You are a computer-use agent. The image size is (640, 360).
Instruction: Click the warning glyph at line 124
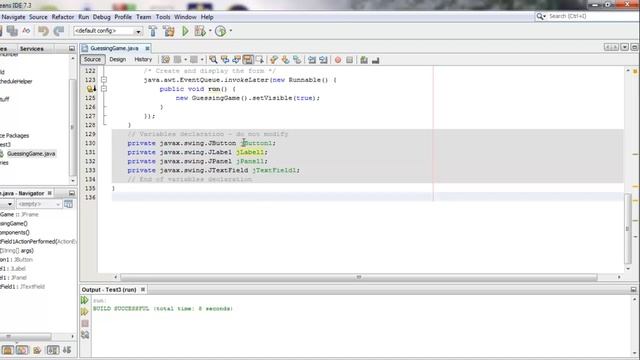91,89
